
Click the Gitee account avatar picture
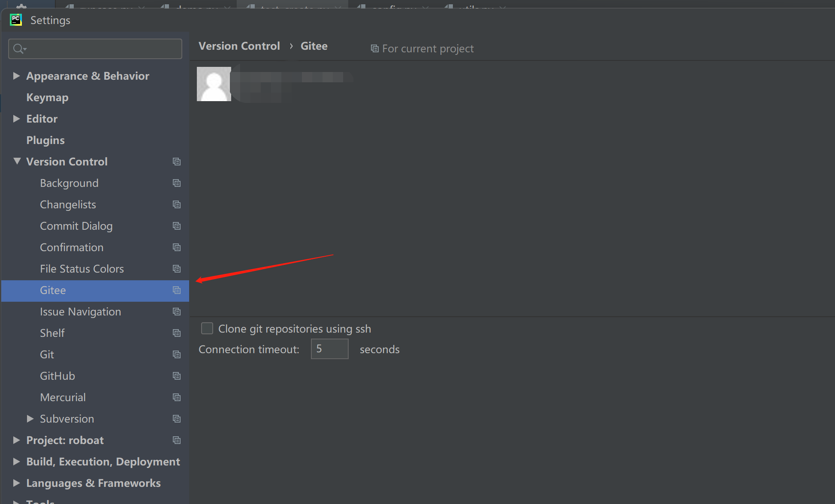[x=214, y=84]
